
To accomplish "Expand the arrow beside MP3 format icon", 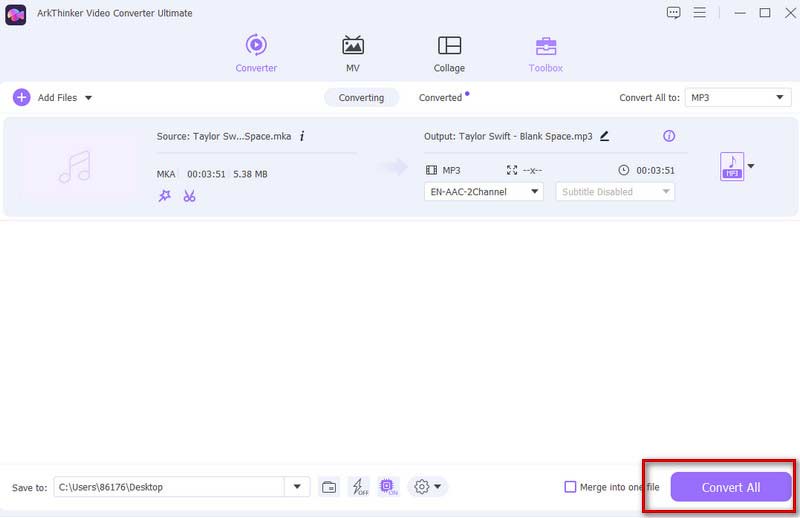I will (751, 166).
